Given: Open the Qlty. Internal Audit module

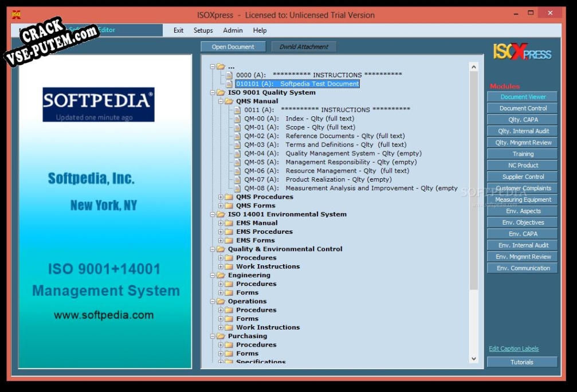Looking at the screenshot, I should 522,131.
